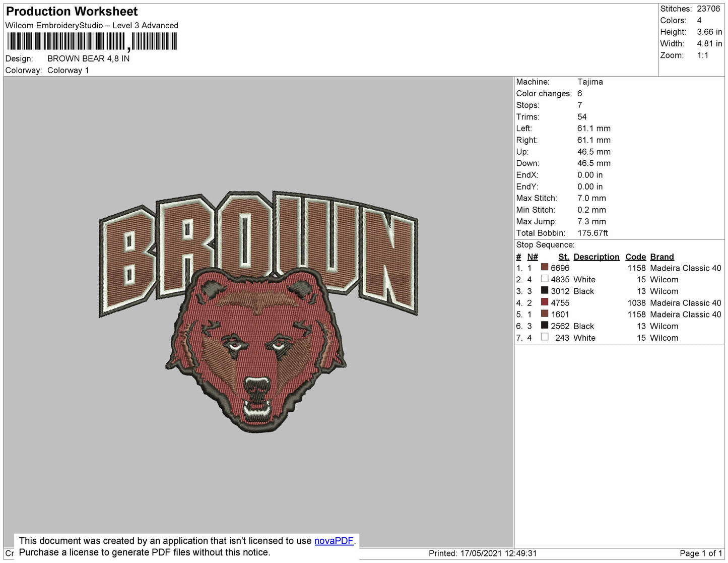The image size is (728, 563).
Task: Select the stitches count '23706'
Action: pyautogui.click(x=708, y=9)
